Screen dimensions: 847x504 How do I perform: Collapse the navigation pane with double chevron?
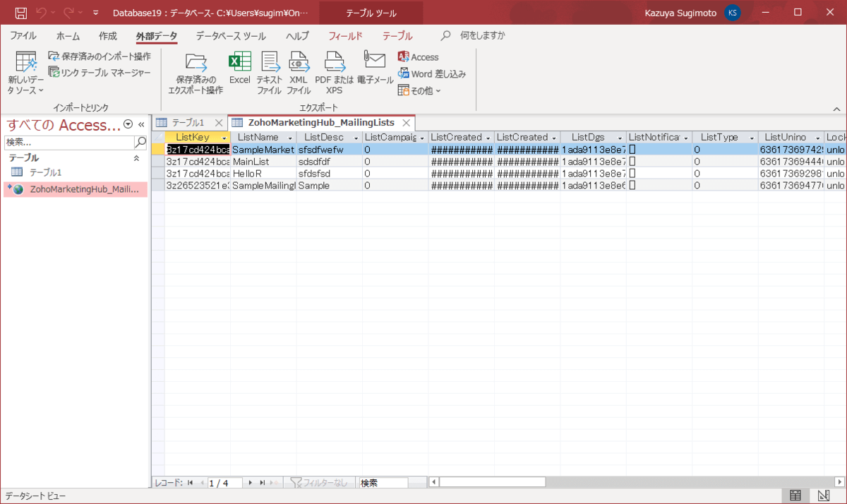coord(141,124)
